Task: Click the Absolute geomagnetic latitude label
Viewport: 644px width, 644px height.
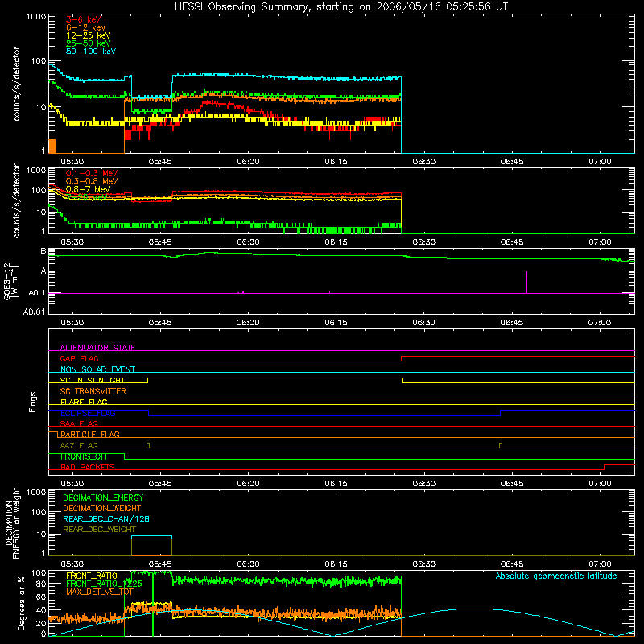Action: point(556,576)
